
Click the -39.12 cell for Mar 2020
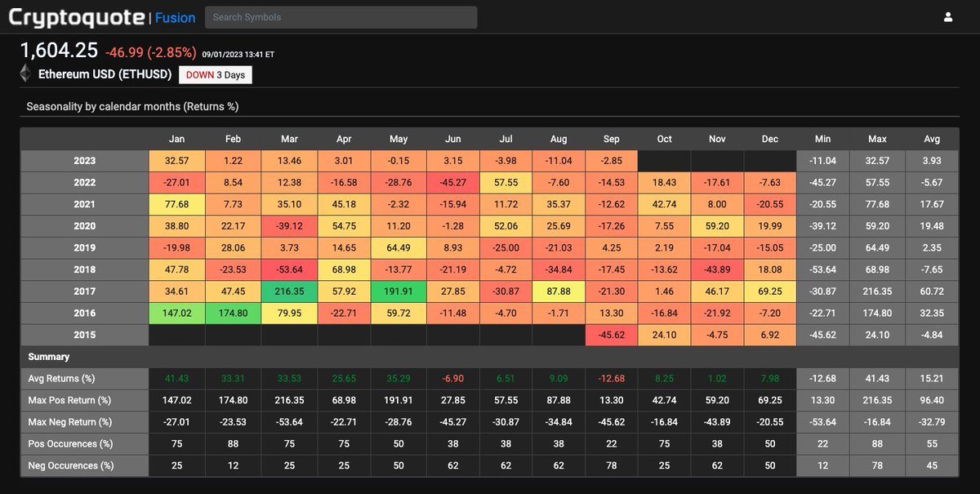click(289, 226)
